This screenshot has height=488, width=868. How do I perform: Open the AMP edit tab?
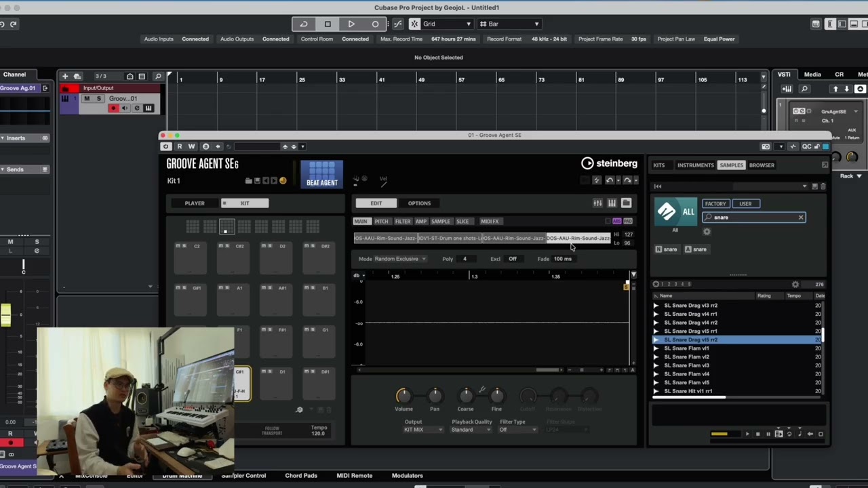pyautogui.click(x=421, y=221)
